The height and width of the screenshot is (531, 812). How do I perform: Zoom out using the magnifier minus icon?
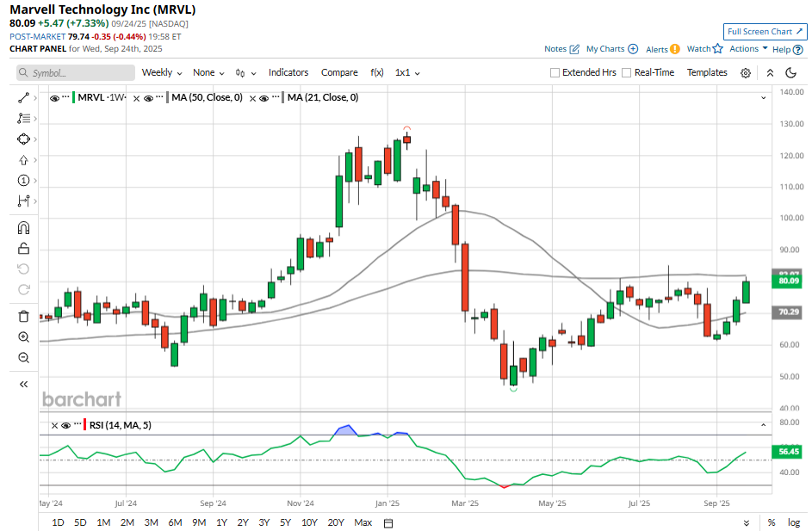pos(23,357)
